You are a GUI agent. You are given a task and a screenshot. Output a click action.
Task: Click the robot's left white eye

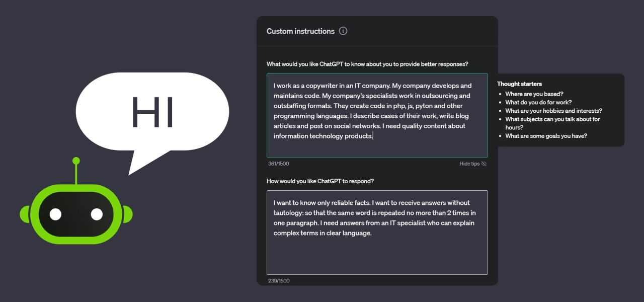pos(55,214)
